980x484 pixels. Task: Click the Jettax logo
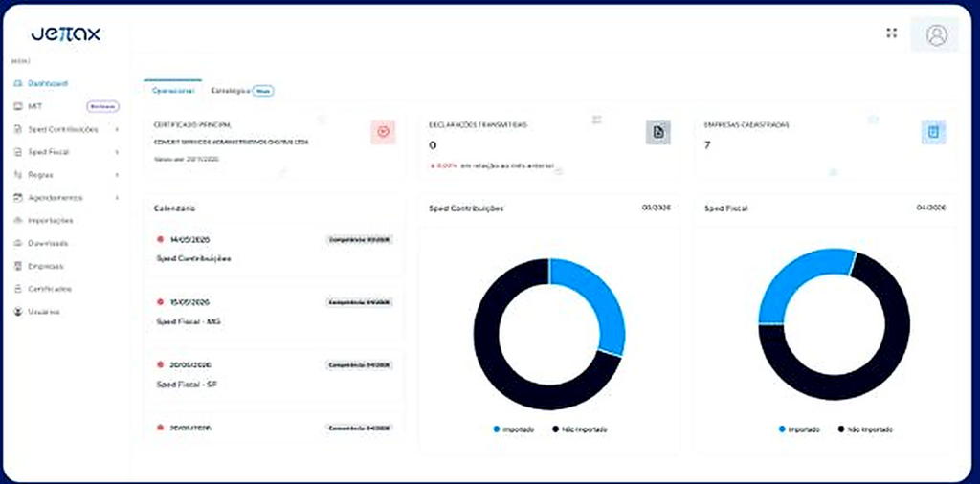[66, 34]
